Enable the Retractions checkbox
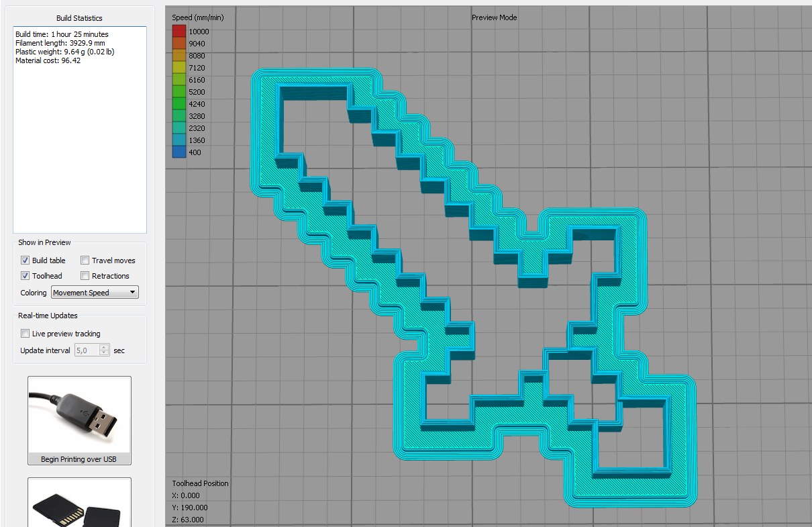This screenshot has height=527, width=812. click(x=85, y=275)
